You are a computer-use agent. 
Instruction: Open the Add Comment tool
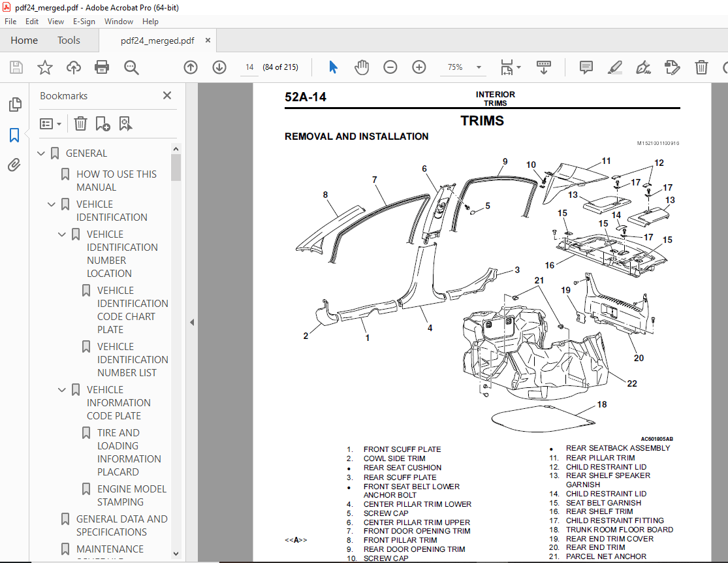[x=585, y=67]
